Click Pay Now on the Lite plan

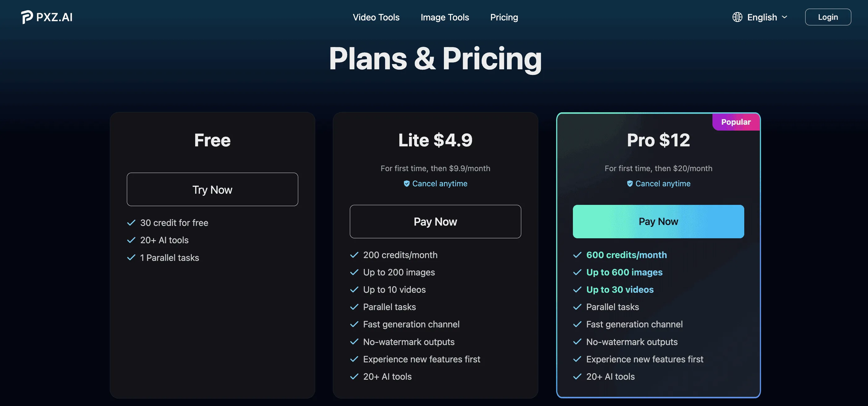click(435, 222)
